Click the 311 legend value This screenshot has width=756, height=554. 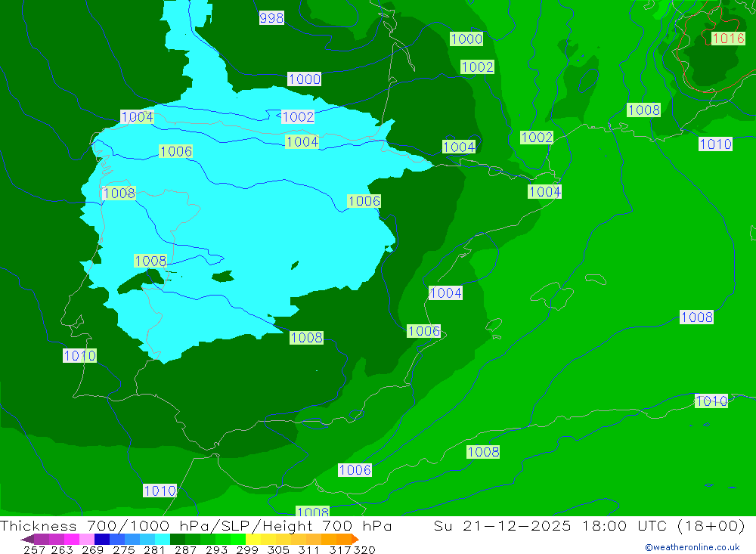point(308,549)
